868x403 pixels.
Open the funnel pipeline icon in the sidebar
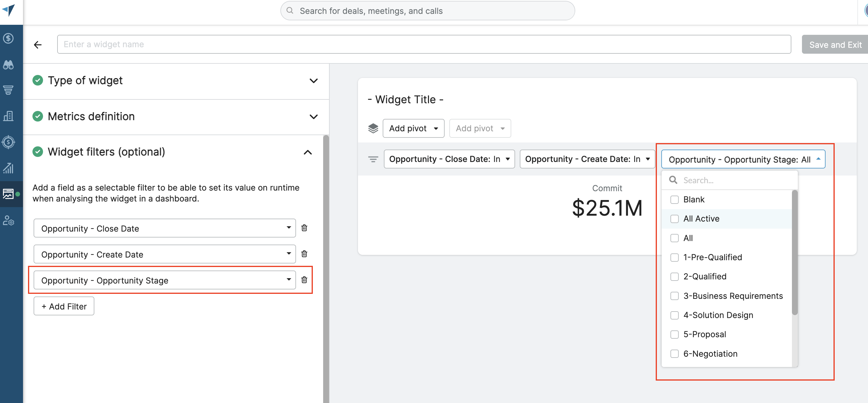coord(9,90)
